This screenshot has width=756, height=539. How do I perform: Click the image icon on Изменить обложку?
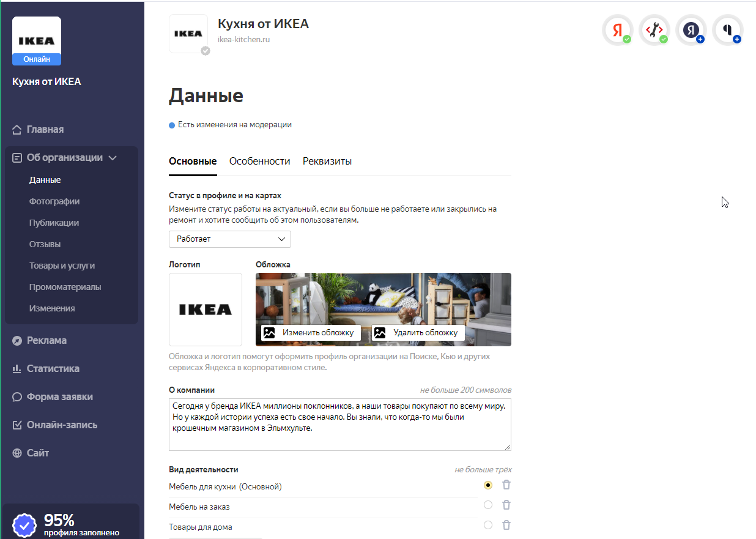click(x=269, y=333)
